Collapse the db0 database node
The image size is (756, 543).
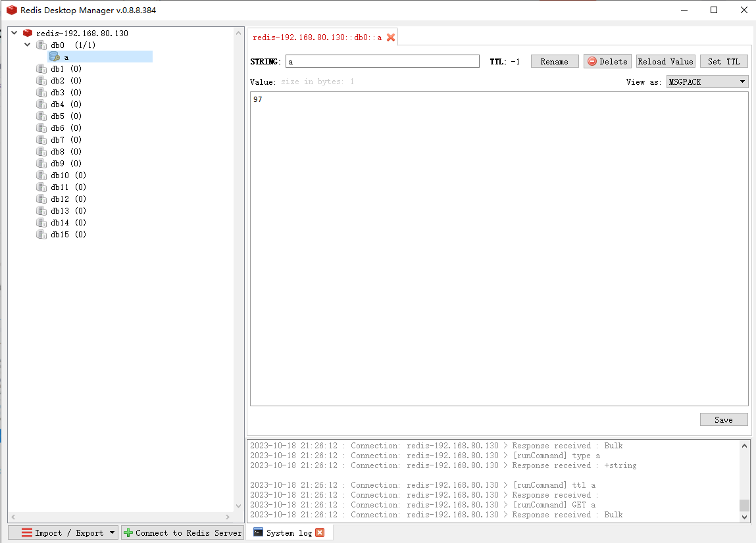click(28, 45)
